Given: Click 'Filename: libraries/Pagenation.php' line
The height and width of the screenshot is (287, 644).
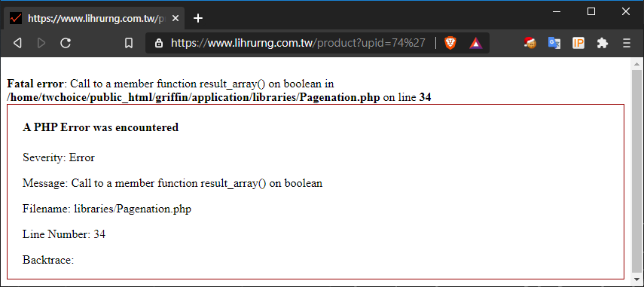Looking at the screenshot, I should [x=107, y=209].
